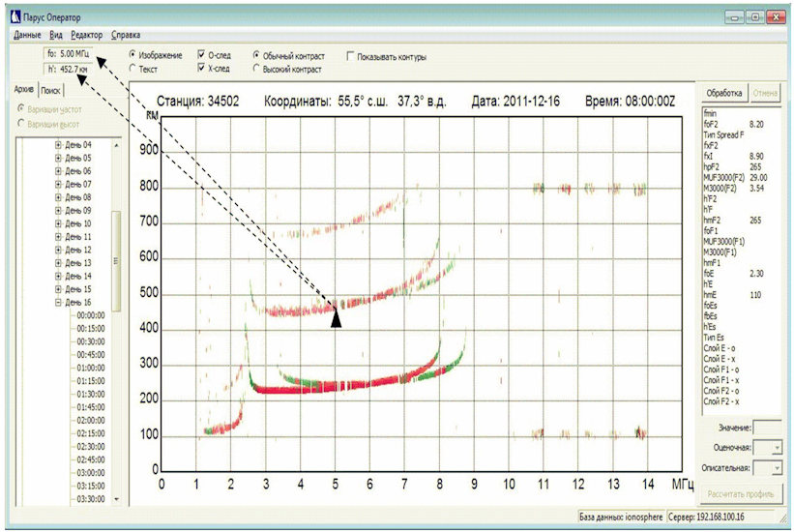794x532 pixels.
Task: Click the fo: 5.00 МГц readout
Action: pos(68,54)
